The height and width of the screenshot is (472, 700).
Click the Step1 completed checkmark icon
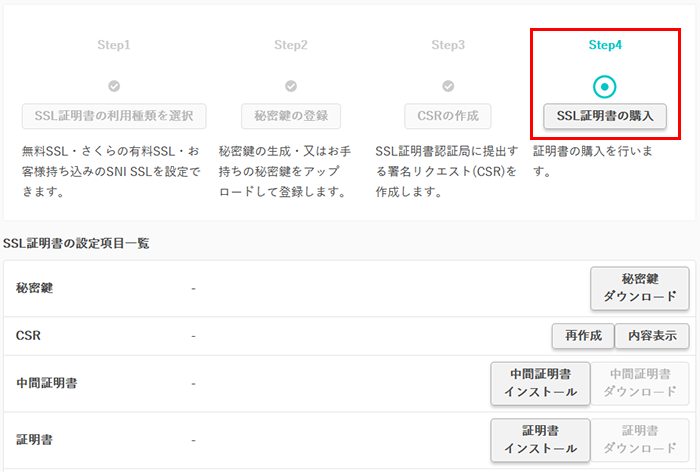point(114,87)
